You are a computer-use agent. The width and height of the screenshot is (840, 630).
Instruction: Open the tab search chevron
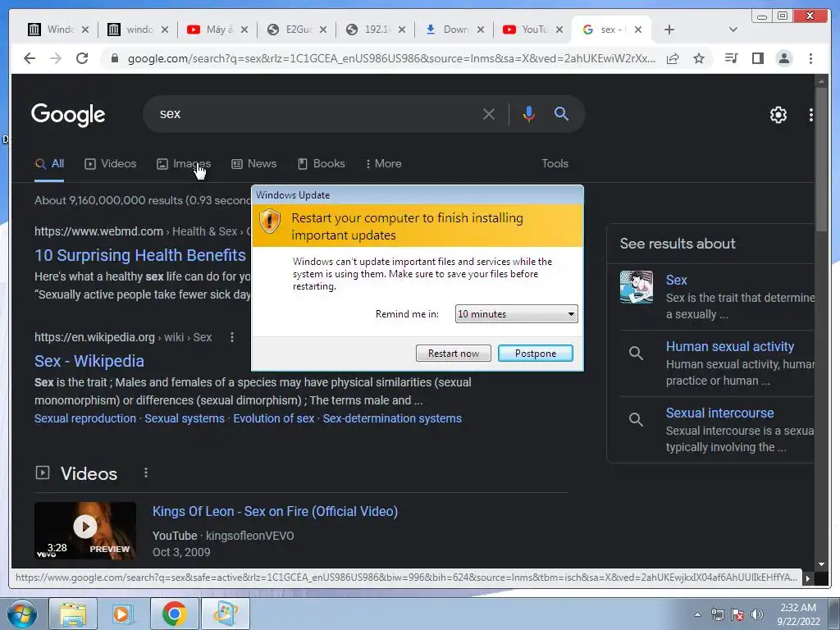coord(733,30)
